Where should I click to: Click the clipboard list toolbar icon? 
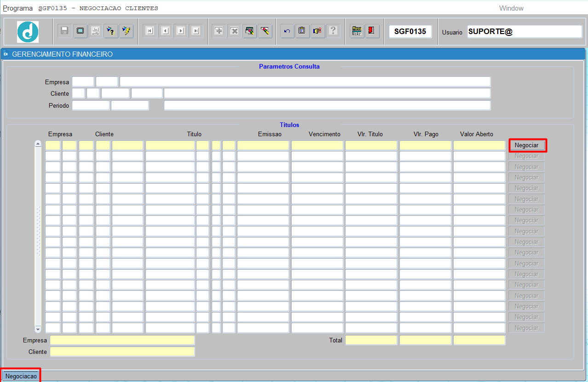pyautogui.click(x=302, y=31)
